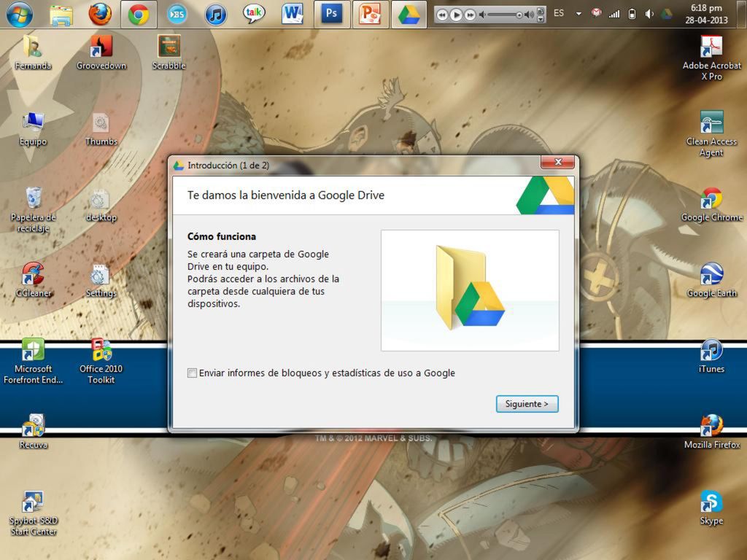Click previous track in iTunes mini toolbar
This screenshot has width=747, height=560.
[x=442, y=15]
